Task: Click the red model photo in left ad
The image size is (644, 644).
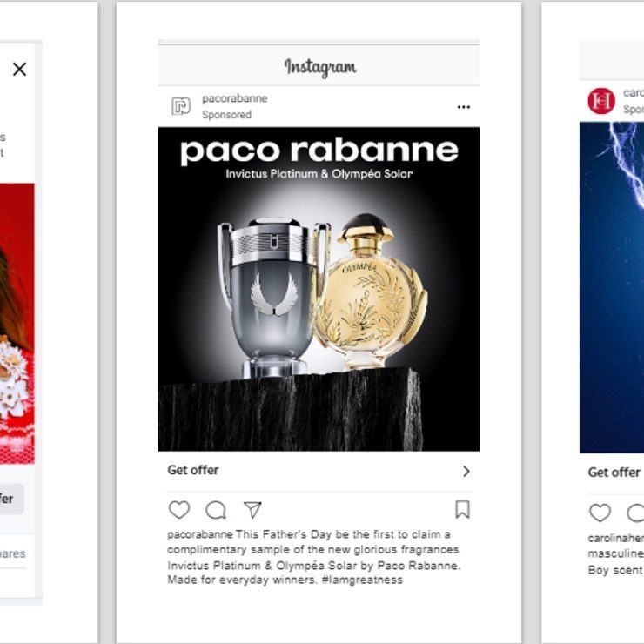Action: (x=17, y=323)
